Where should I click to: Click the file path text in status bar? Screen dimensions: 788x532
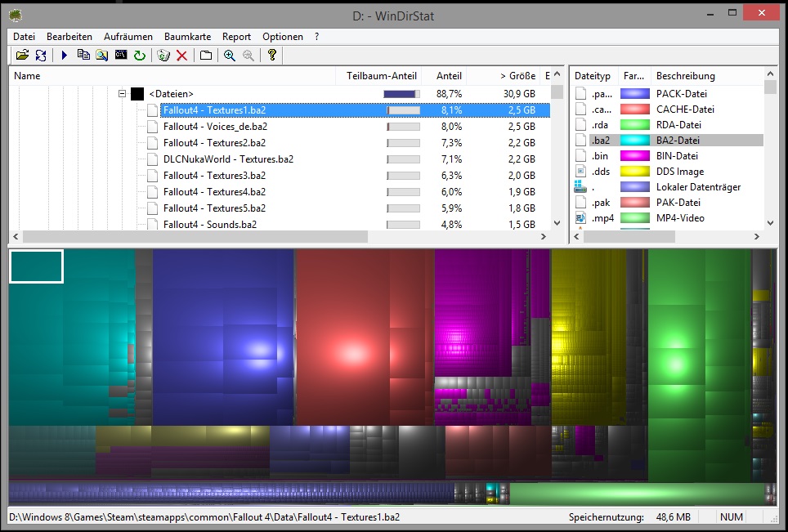coord(204,517)
